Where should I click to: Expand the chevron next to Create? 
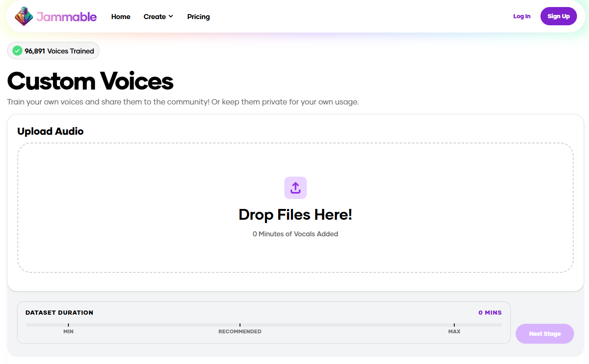click(171, 17)
